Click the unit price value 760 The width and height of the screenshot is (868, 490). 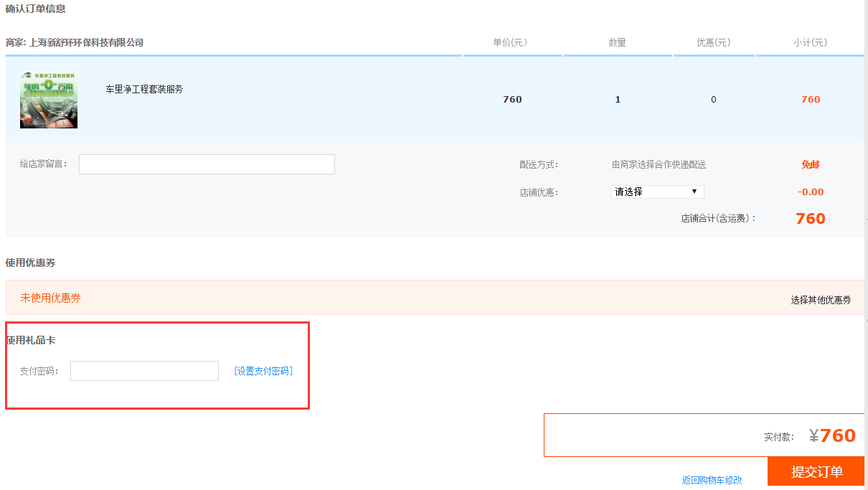pos(512,100)
